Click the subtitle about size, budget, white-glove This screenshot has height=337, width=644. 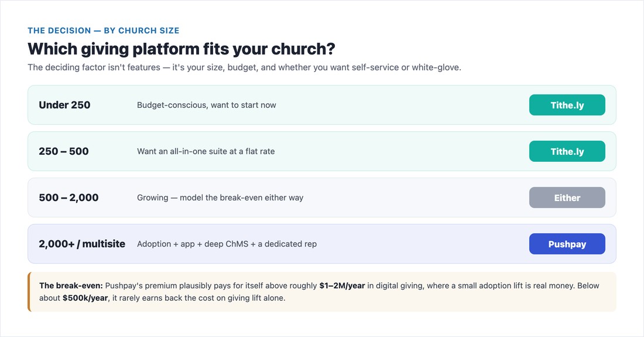tap(244, 67)
